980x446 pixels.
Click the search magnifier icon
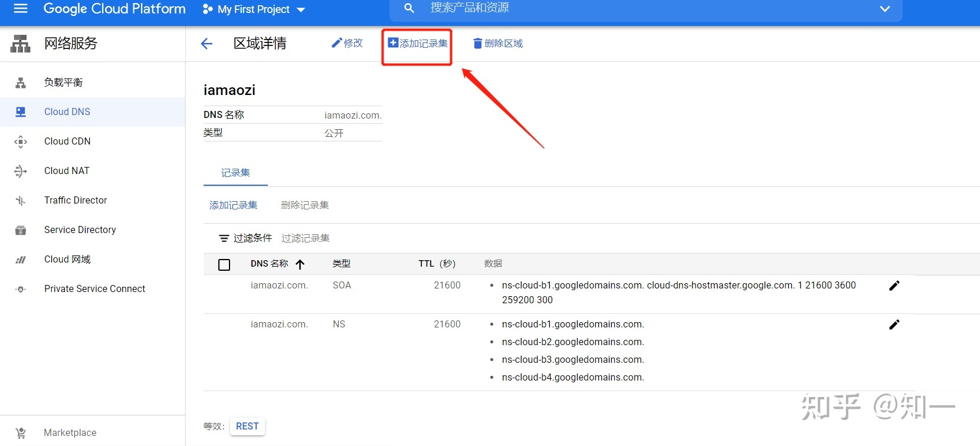click(409, 8)
